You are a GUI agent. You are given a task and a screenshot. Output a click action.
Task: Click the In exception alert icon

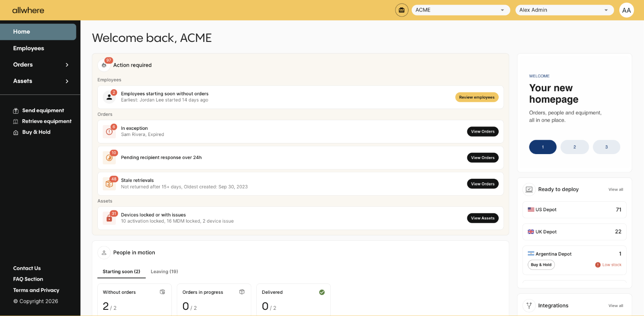pos(109,131)
